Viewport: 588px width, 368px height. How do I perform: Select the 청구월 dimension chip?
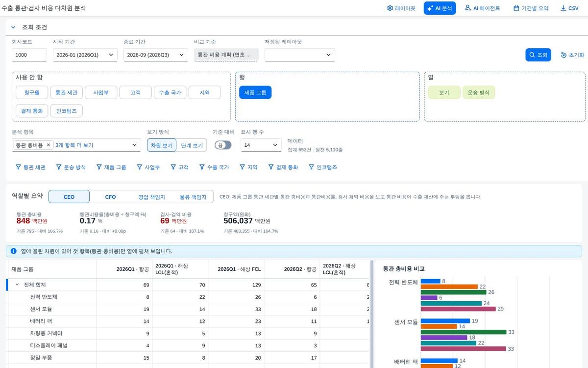[x=32, y=92]
